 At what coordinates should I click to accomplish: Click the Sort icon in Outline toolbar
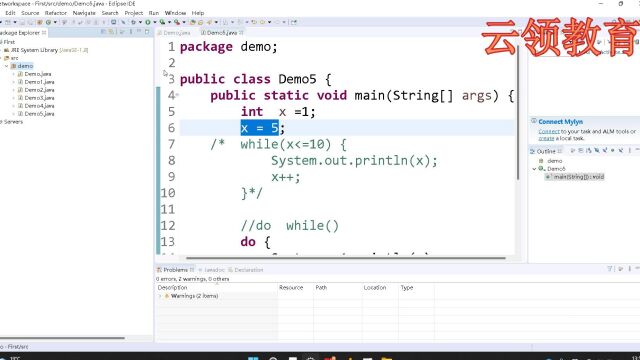(589, 151)
